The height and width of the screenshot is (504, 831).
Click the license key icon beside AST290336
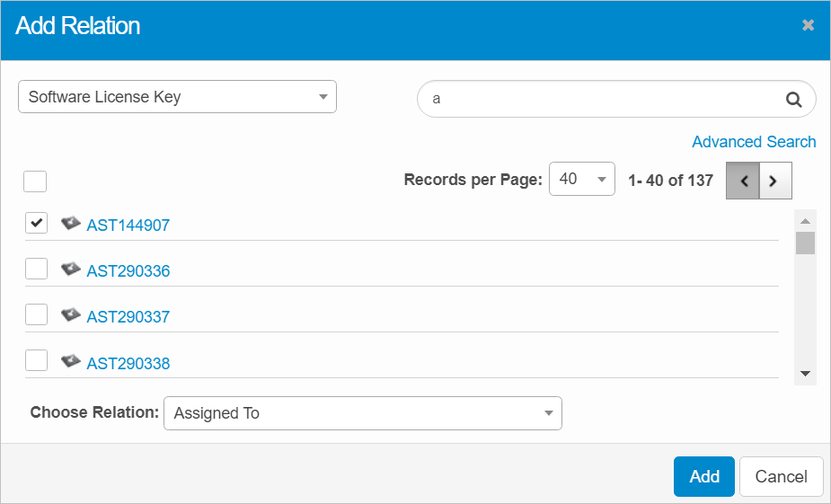[71, 270]
